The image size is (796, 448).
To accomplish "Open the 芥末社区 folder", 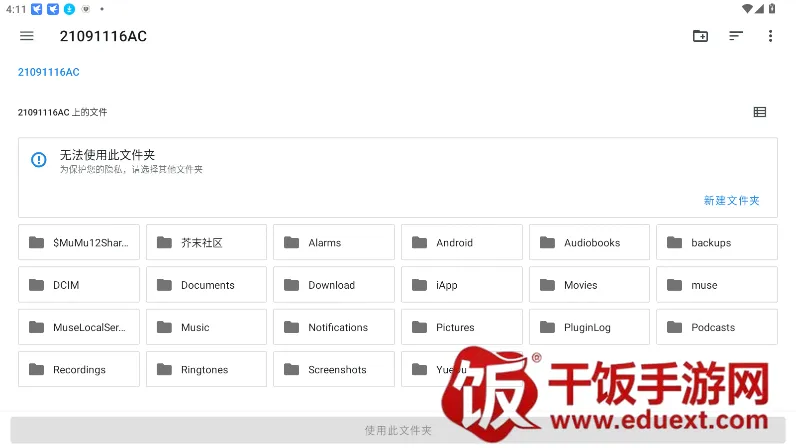I will (x=206, y=243).
